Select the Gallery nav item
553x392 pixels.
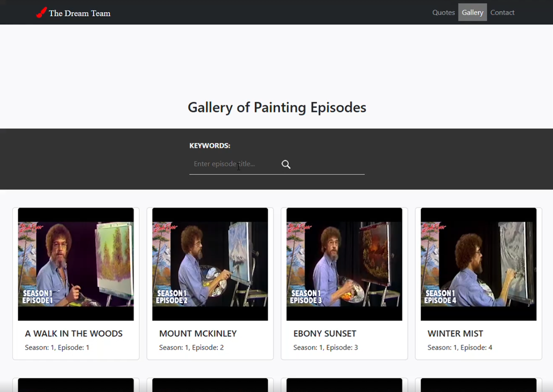coord(472,12)
